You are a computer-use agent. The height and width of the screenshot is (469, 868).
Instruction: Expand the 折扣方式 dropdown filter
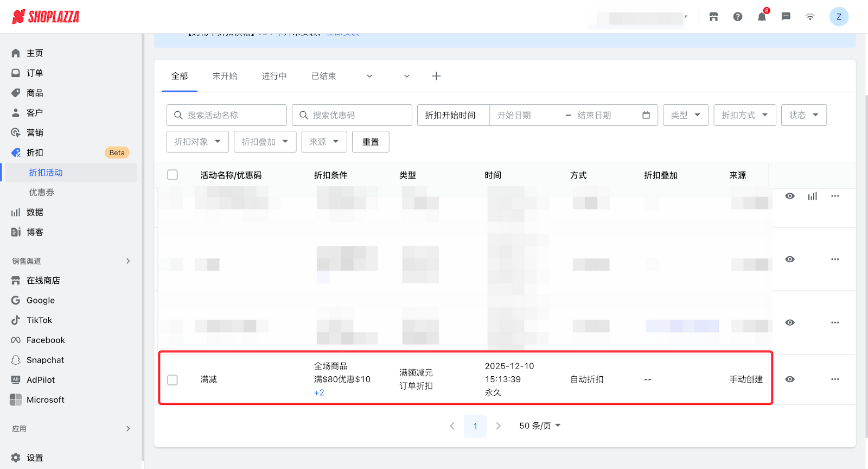point(744,115)
